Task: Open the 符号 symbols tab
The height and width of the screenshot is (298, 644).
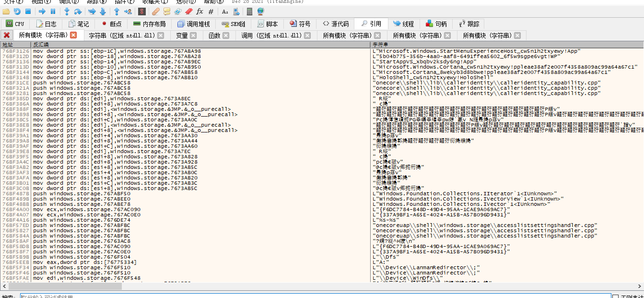Action: pos(300,24)
